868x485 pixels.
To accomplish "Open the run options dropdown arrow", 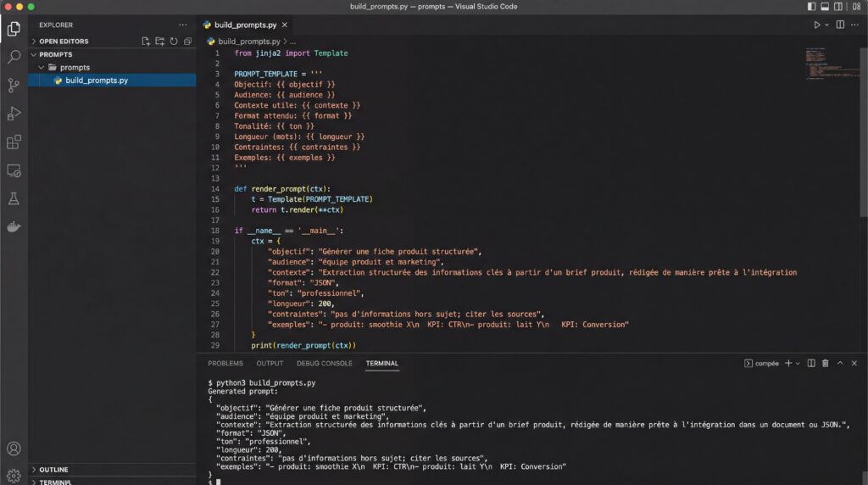I will (826, 25).
